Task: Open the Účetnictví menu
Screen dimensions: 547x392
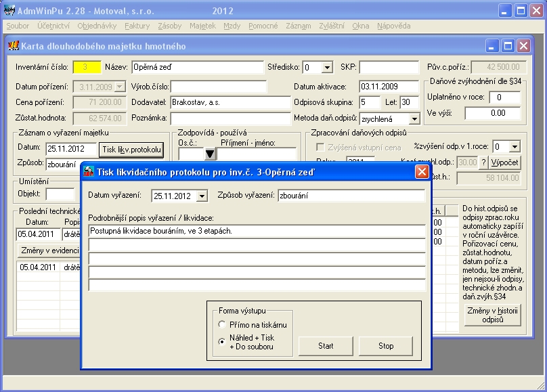Action: 53,26
